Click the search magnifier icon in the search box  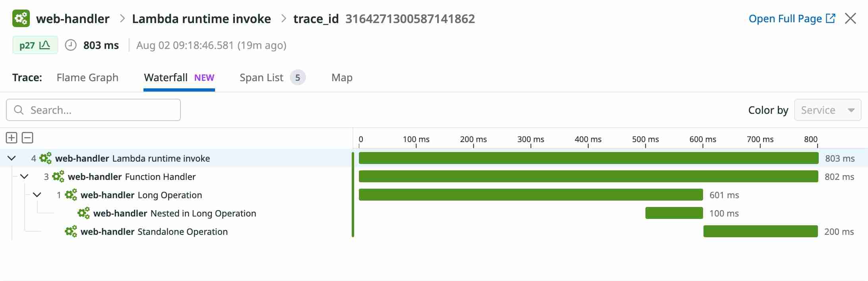point(19,110)
